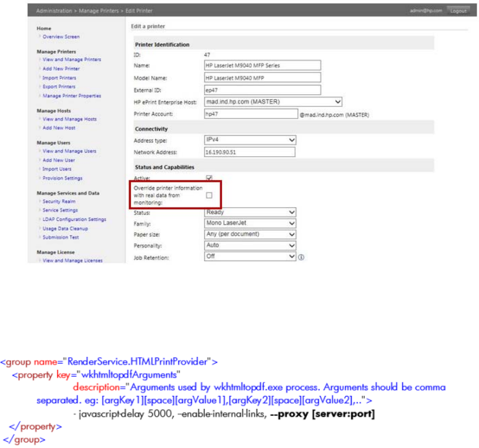The width and height of the screenshot is (479, 448).
Task: Open View and Manage Printers
Action: (x=72, y=59)
